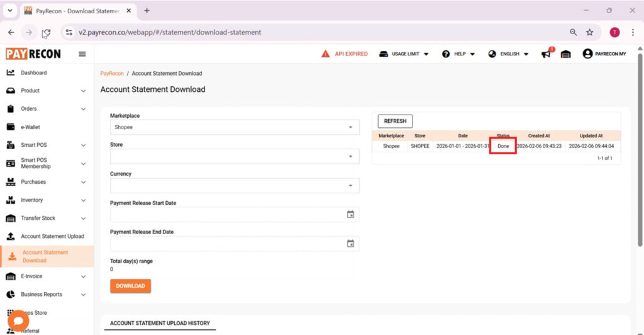Select Account Statement Upload History tab
Viewport: 644px width, 335px height.
coord(160,324)
